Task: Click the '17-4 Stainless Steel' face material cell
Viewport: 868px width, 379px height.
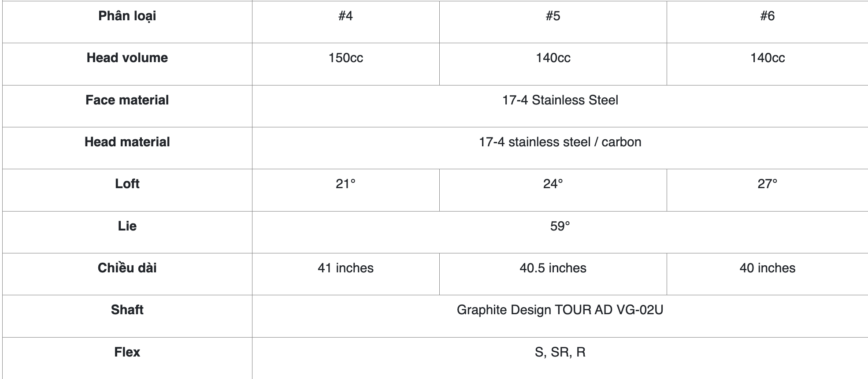Action: pyautogui.click(x=560, y=106)
